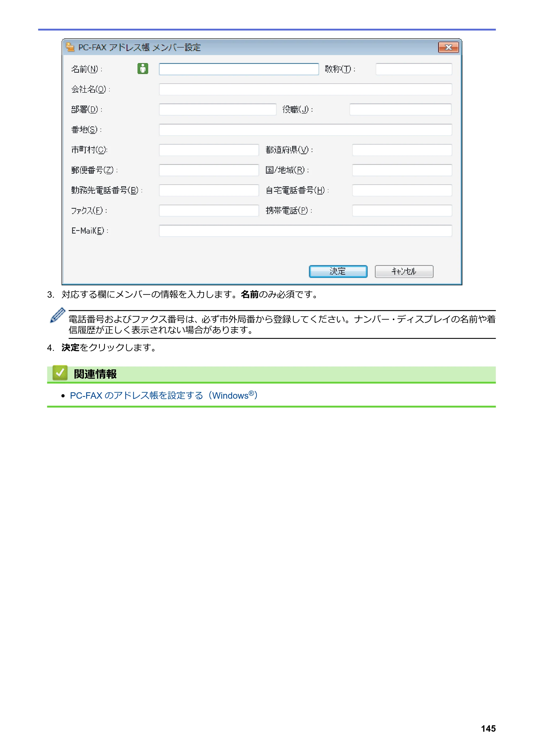This screenshot has height=756, width=534.
Task: Click the 携帯電話(P) mobile phone field
Action: 402,211
